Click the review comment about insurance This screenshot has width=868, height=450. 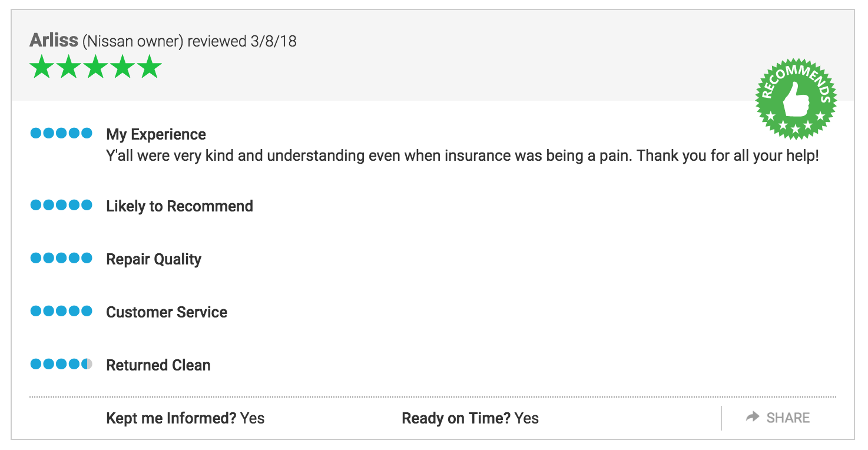(462, 156)
